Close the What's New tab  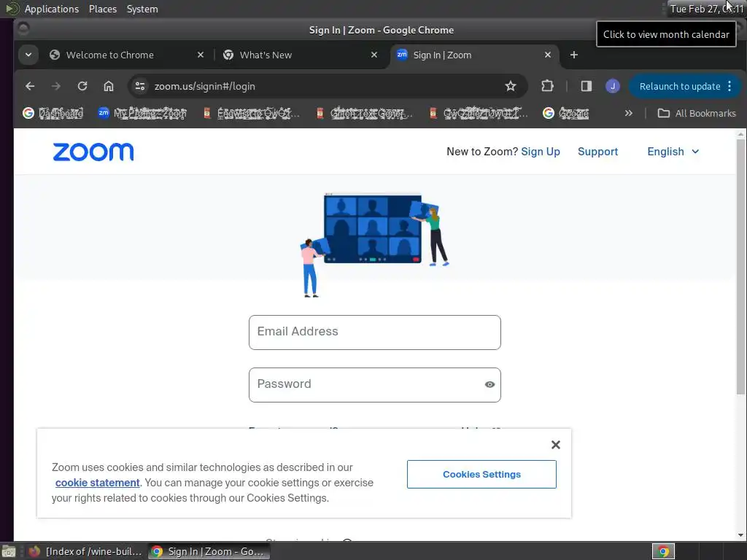374,55
